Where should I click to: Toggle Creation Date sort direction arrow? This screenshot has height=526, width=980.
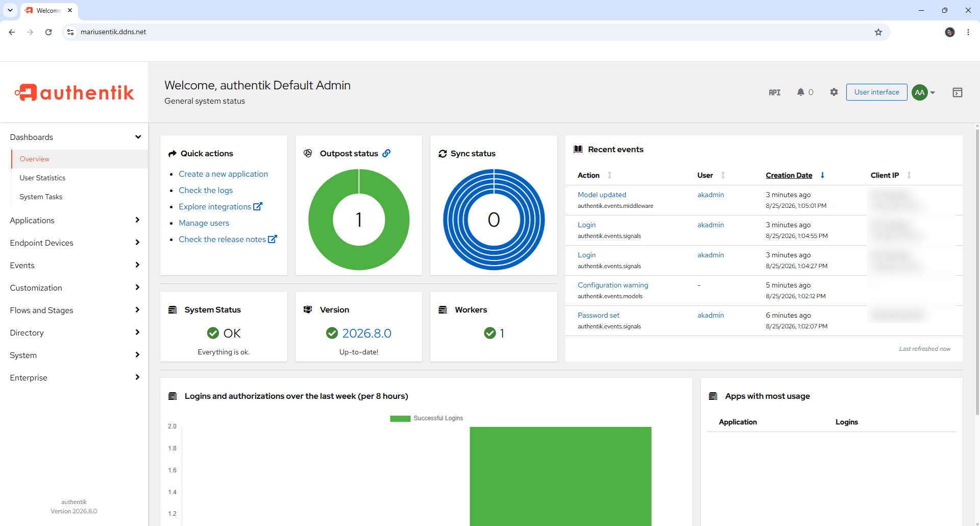[x=822, y=175]
